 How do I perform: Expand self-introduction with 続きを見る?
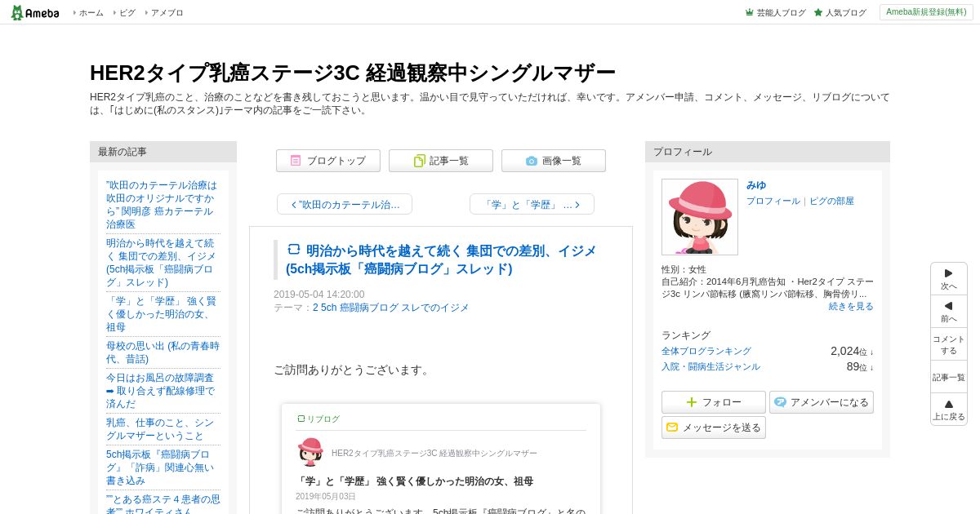point(851,306)
